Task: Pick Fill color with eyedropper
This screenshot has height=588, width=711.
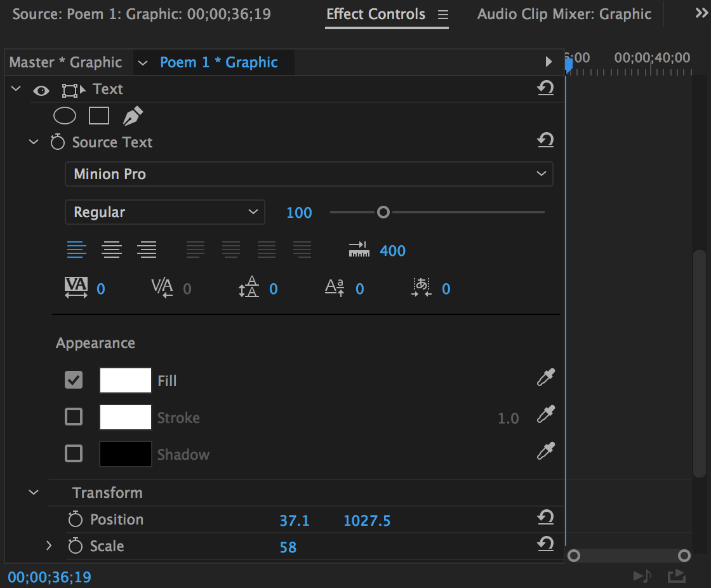Action: (x=546, y=377)
